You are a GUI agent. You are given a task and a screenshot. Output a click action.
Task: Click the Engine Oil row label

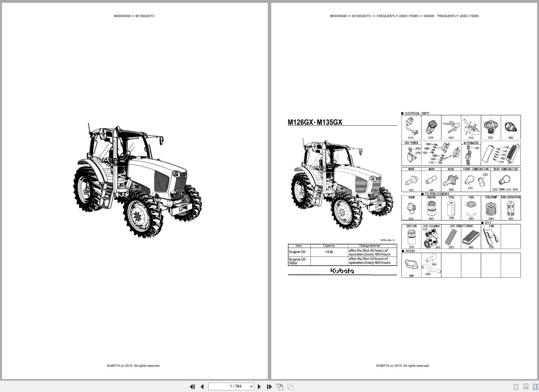[297, 252]
